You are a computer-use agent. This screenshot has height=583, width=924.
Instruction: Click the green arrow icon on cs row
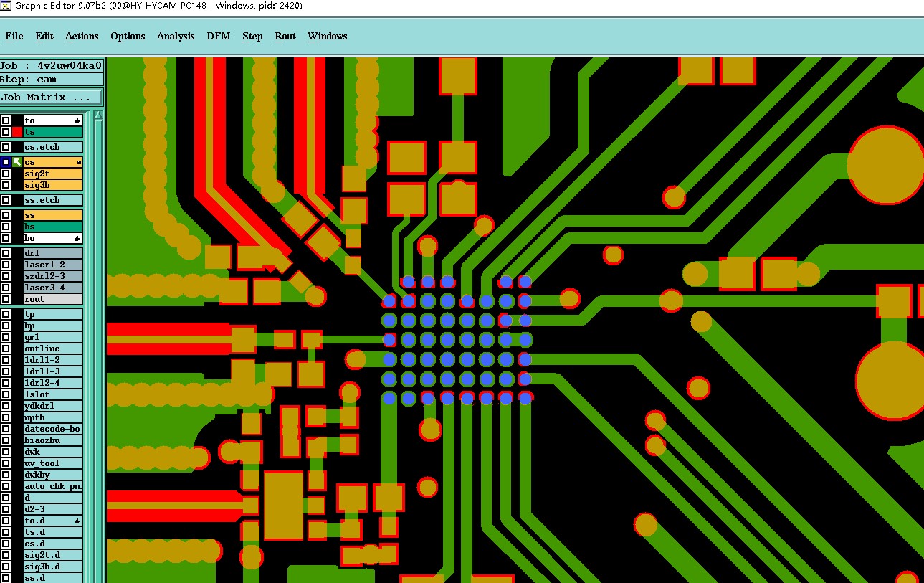tap(17, 162)
